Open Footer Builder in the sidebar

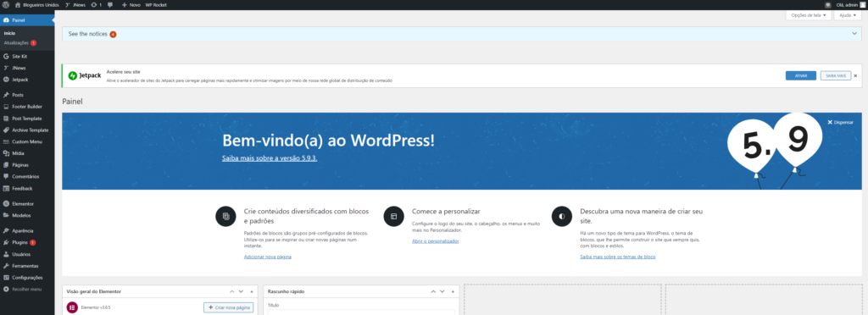(x=27, y=106)
